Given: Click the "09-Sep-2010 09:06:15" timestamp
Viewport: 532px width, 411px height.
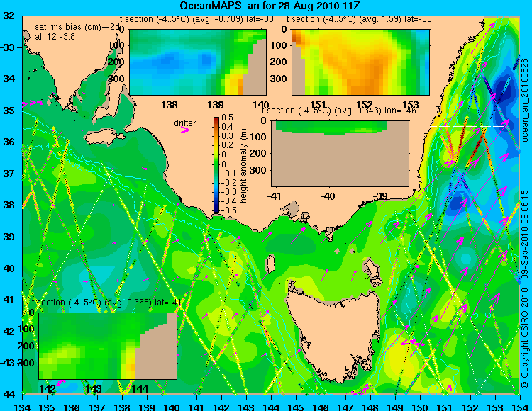Looking at the screenshot, I should (524, 234).
